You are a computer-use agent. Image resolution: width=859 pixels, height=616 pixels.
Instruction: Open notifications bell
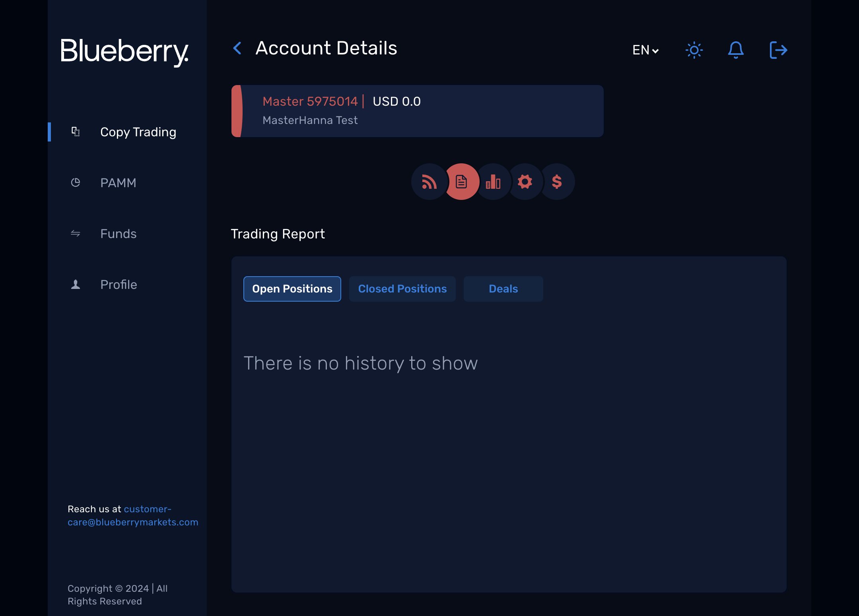pyautogui.click(x=736, y=50)
